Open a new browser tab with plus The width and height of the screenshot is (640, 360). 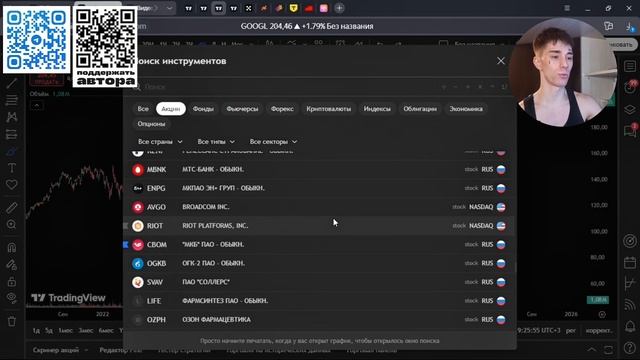(339, 8)
